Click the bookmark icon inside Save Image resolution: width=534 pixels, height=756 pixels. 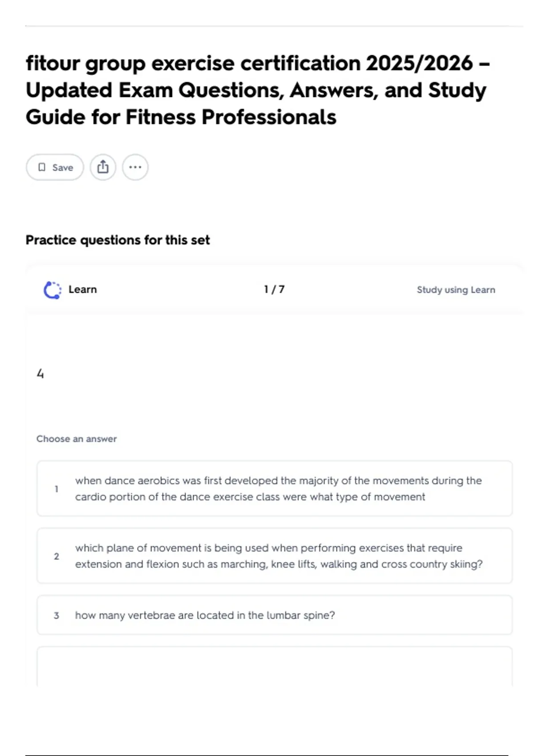pos(42,167)
